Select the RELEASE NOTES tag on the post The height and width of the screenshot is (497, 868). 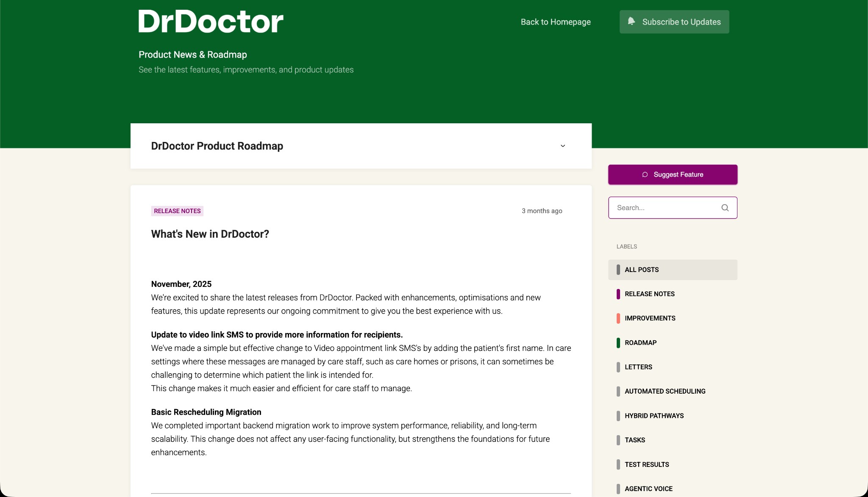(177, 211)
